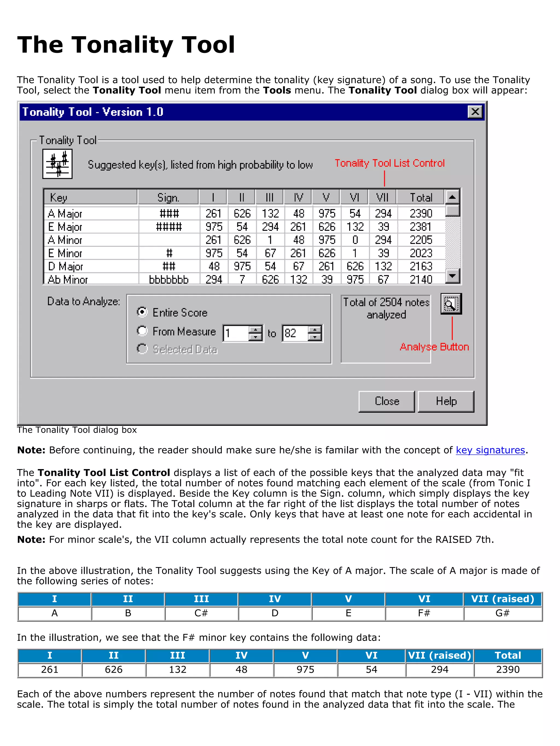Select the D Major row
Viewport: 560px width, 746px height.
[245, 266]
